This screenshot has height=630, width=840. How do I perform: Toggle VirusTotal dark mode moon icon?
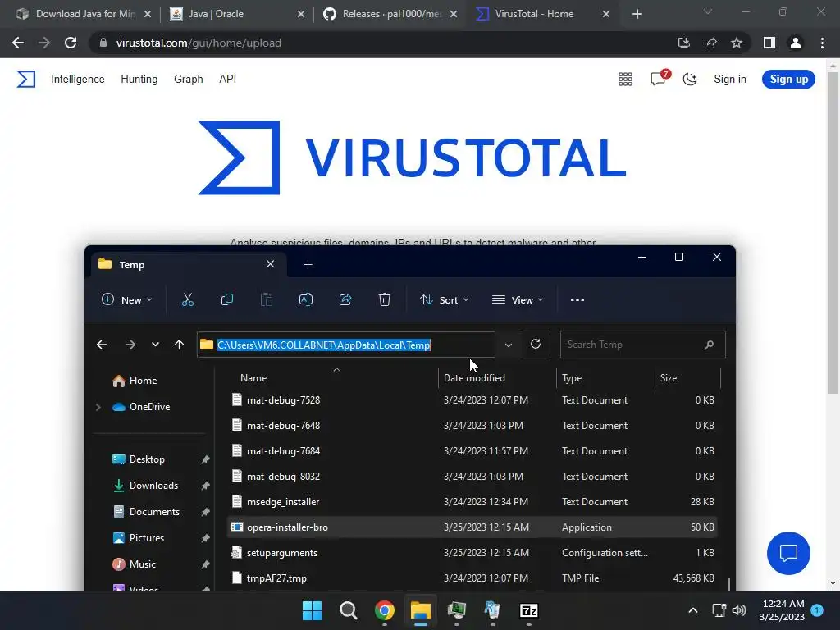pos(689,80)
